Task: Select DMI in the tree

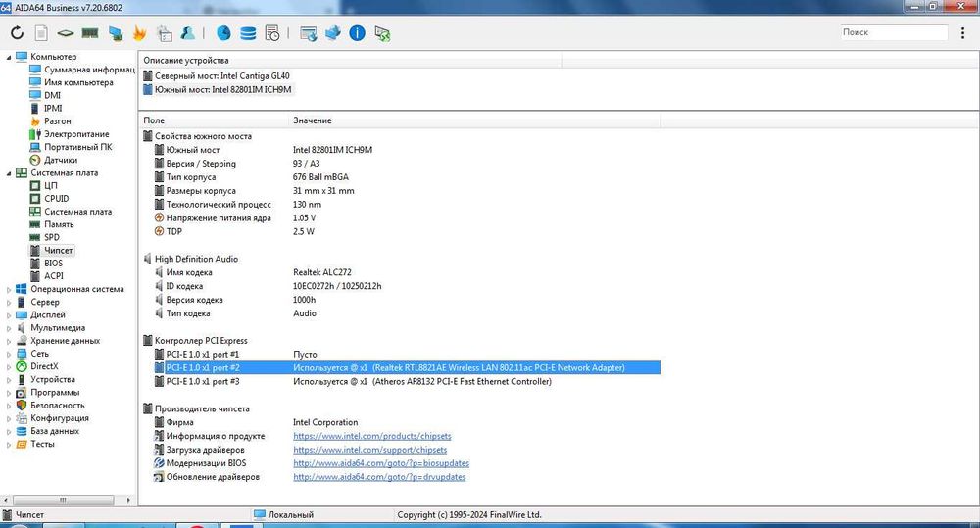Action: point(45,95)
